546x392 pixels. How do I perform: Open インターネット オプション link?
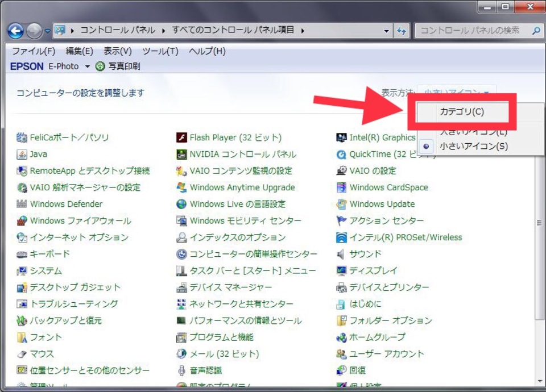[x=79, y=237]
